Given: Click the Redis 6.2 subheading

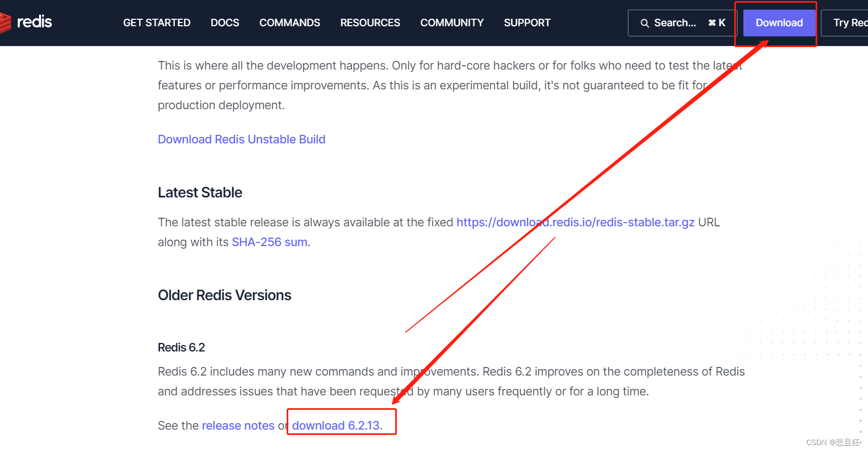Looking at the screenshot, I should 181,347.
